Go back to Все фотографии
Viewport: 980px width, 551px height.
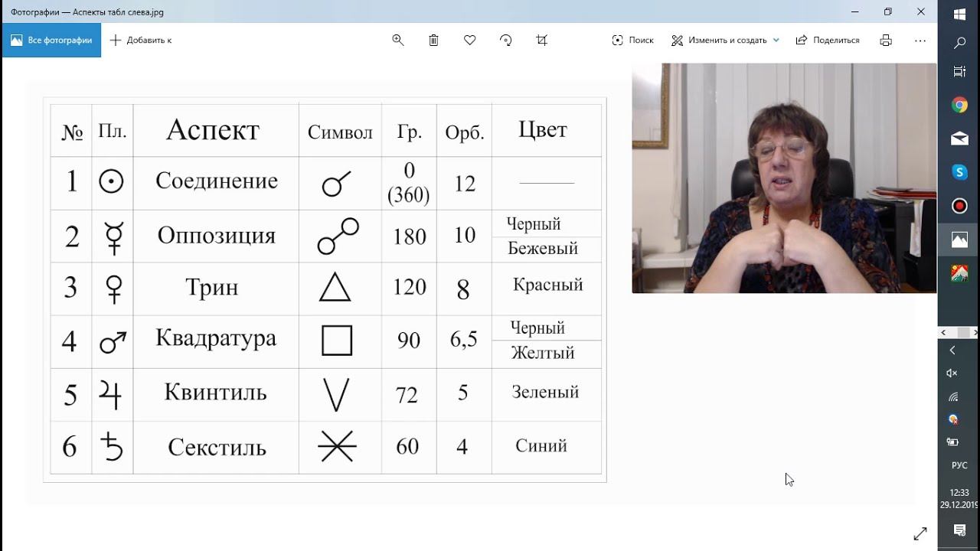point(51,41)
